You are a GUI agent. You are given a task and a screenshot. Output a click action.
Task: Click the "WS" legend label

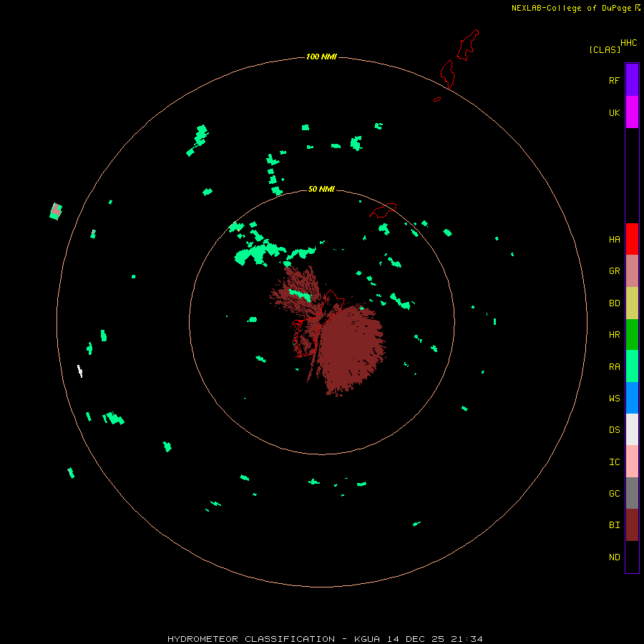(615, 398)
